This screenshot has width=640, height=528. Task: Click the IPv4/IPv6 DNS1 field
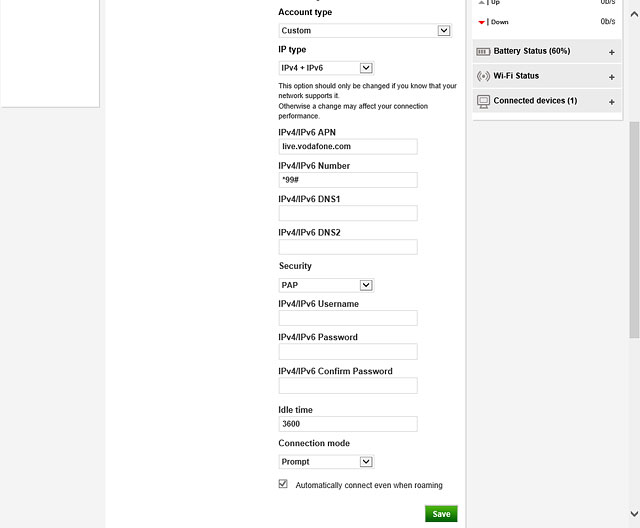pos(348,213)
